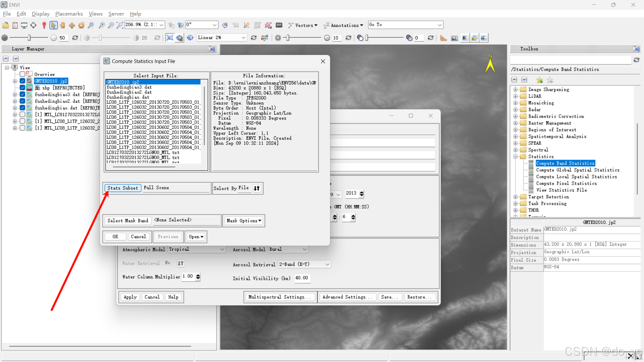The width and height of the screenshot is (644, 362).
Task: Click the red Placemark pin icon
Action: pyautogui.click(x=44, y=25)
